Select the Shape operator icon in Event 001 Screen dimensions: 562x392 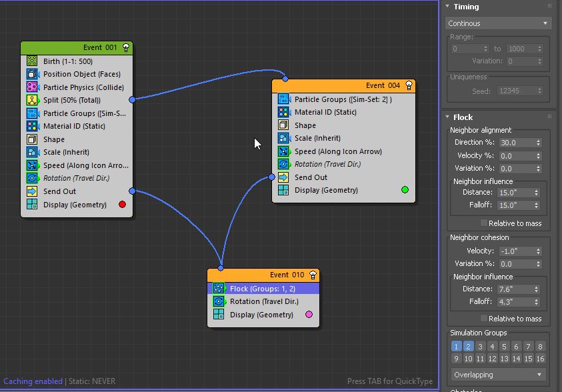click(32, 139)
